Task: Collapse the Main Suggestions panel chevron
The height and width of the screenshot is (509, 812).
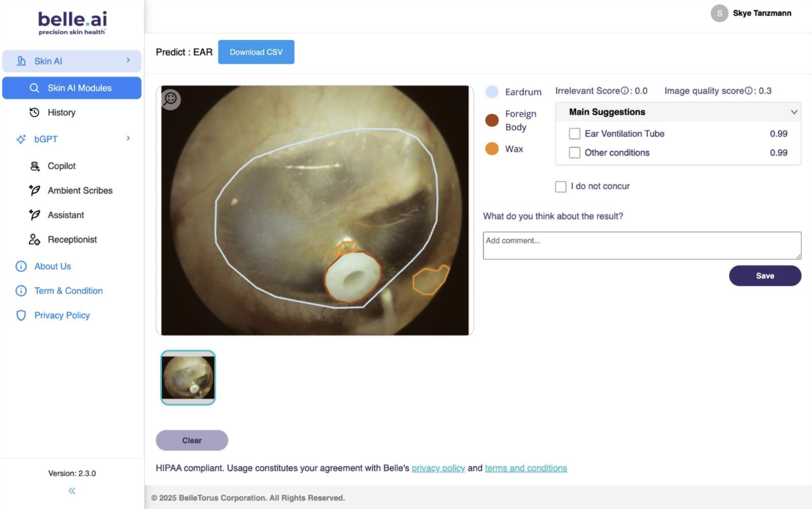Action: [793, 112]
